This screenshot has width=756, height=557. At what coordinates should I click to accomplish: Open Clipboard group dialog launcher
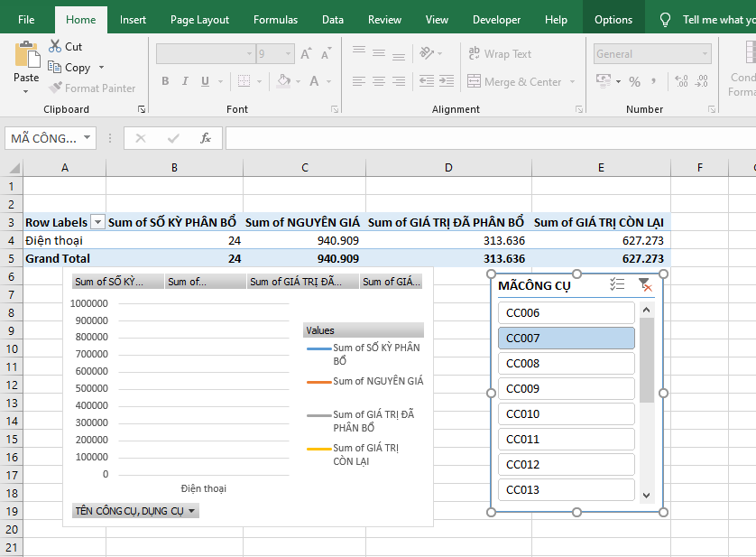141,109
